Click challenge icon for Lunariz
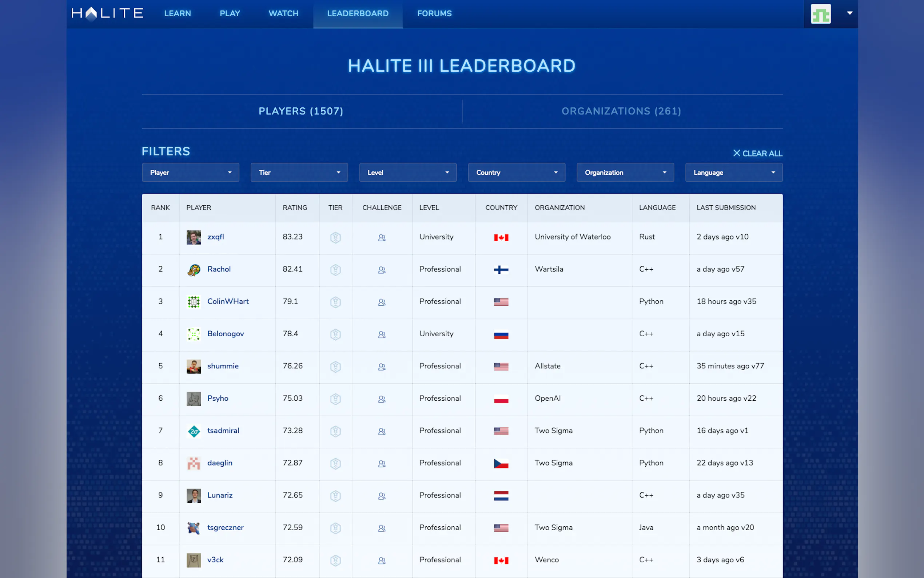924x578 pixels. 382,496
